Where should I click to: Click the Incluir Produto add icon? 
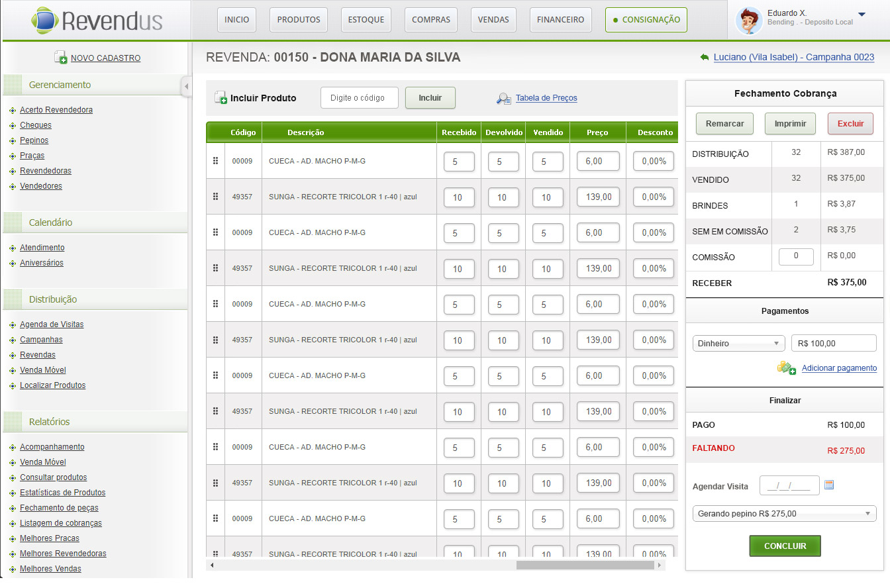pyautogui.click(x=221, y=98)
